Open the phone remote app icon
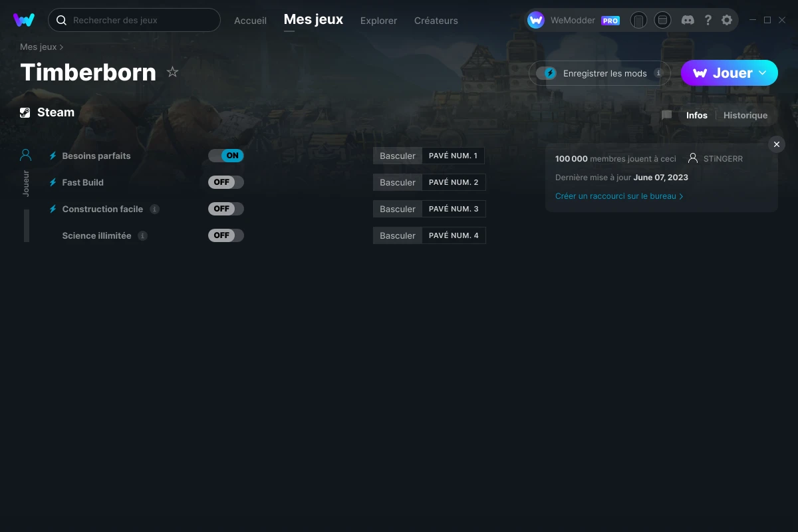This screenshot has height=532, width=798. (638, 20)
